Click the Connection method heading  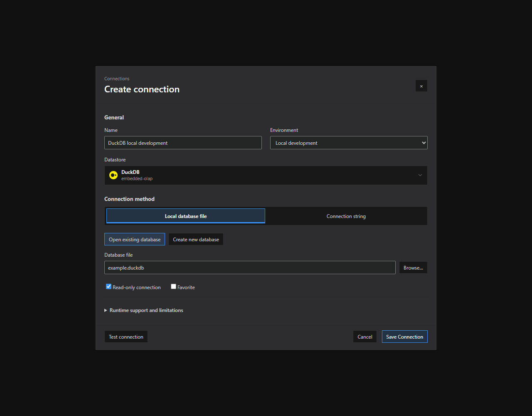(x=129, y=199)
